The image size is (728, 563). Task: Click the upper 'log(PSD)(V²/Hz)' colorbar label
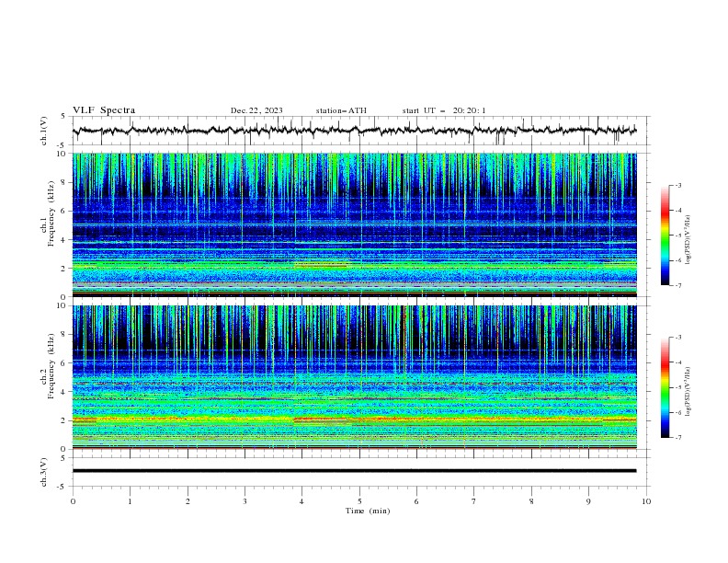tap(688, 240)
